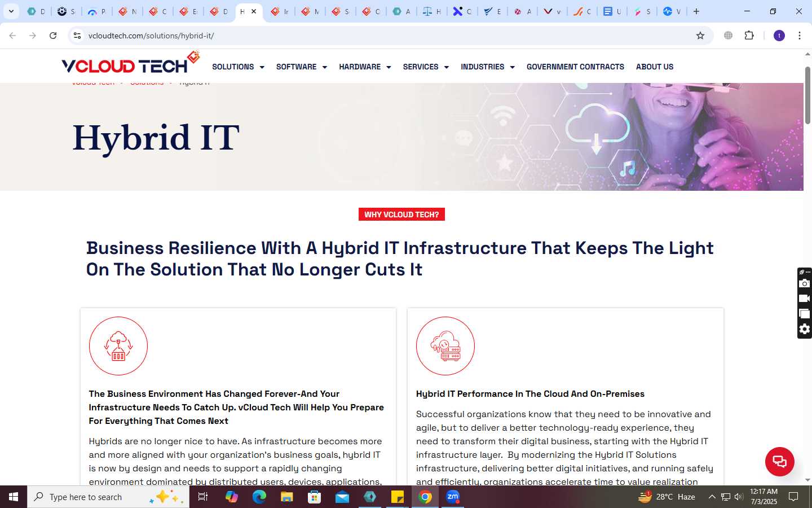Launch Microsoft Edge from taskbar
Screen dimensions: 812x508
259,497
